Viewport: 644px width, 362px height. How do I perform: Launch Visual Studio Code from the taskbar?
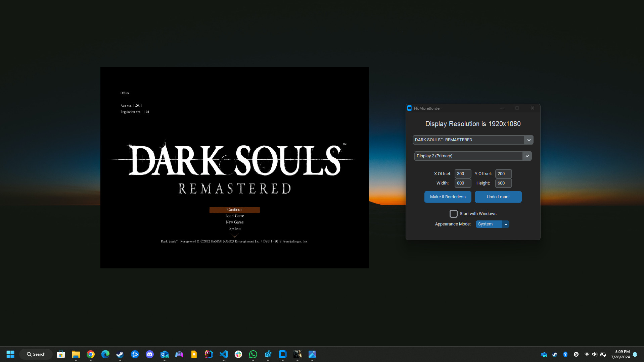tap(224, 354)
